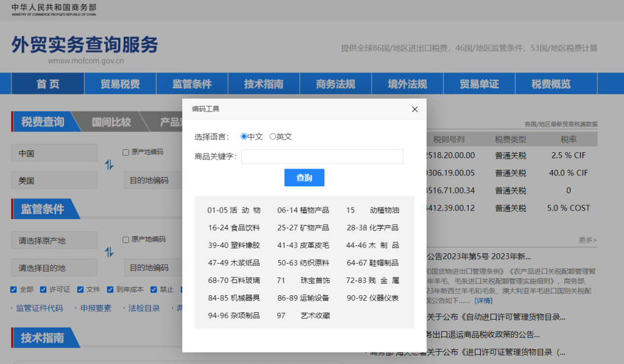Click 目的地编码 field in 税费查询
This screenshot has height=364, width=624.
154,180
